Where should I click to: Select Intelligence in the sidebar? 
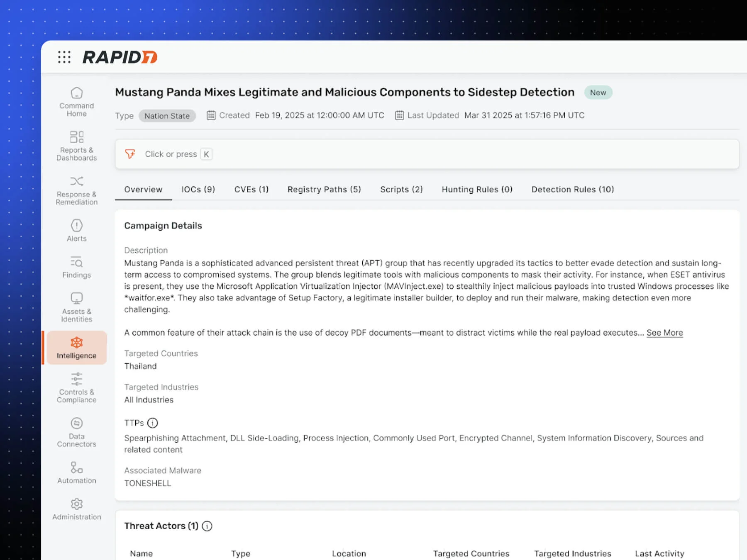(x=76, y=348)
